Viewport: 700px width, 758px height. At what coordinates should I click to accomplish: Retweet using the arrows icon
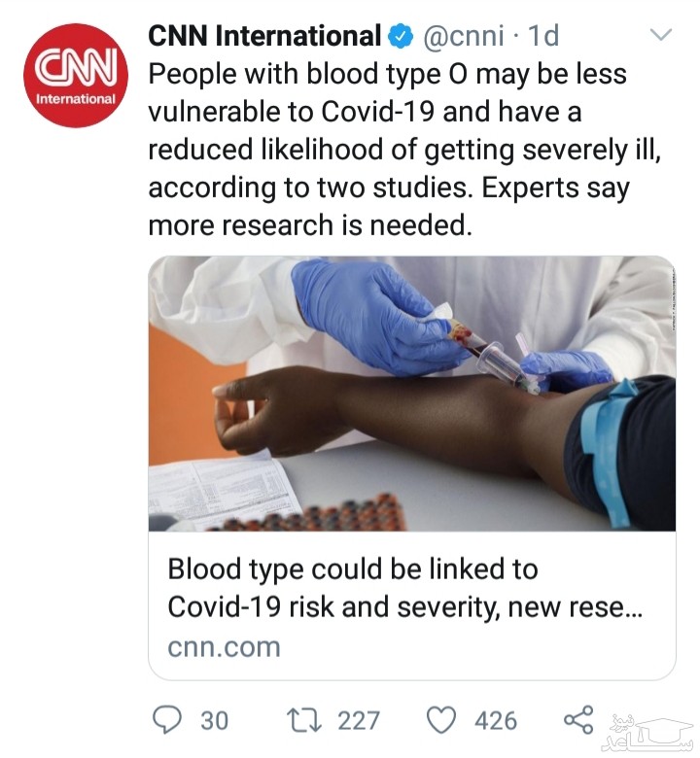coord(305,720)
